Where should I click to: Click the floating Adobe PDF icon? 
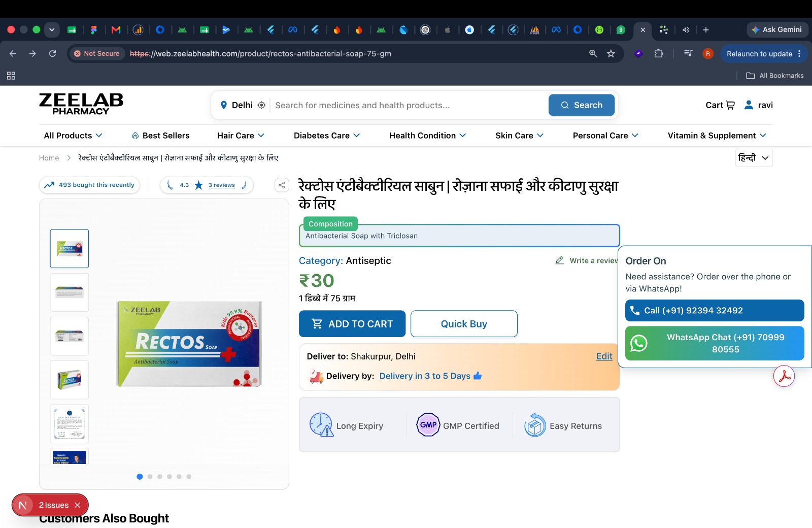pyautogui.click(x=784, y=376)
